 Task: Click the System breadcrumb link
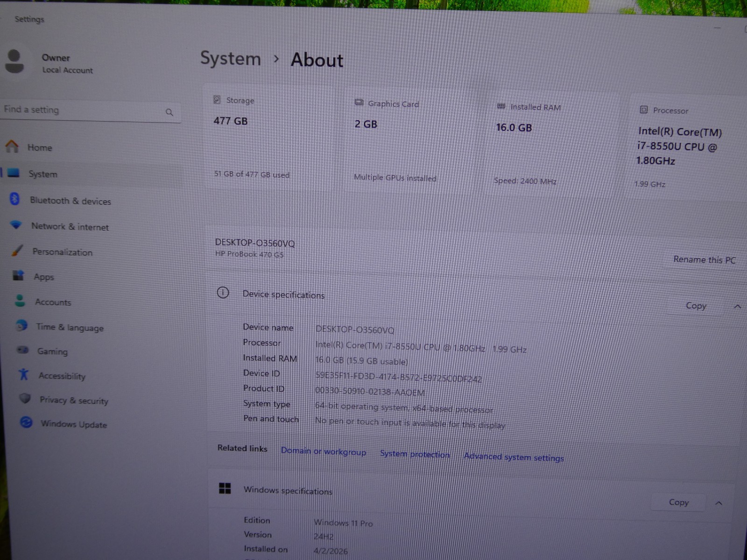[x=231, y=58]
